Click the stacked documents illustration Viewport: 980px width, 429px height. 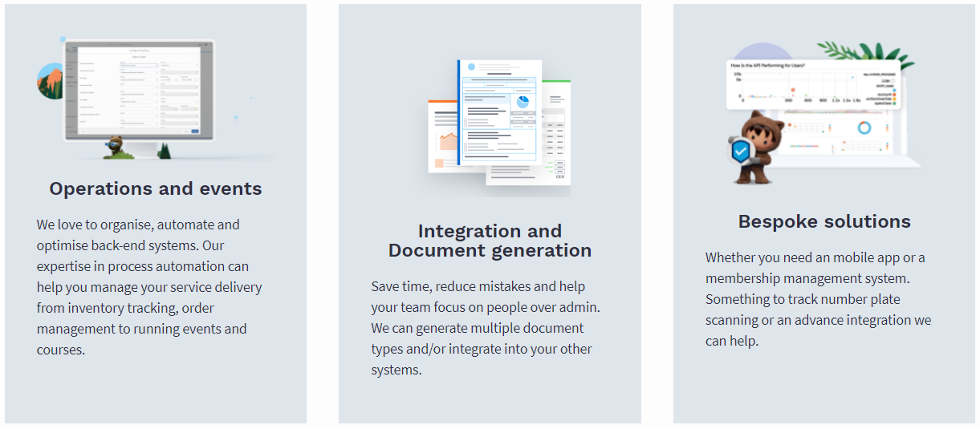(499, 128)
